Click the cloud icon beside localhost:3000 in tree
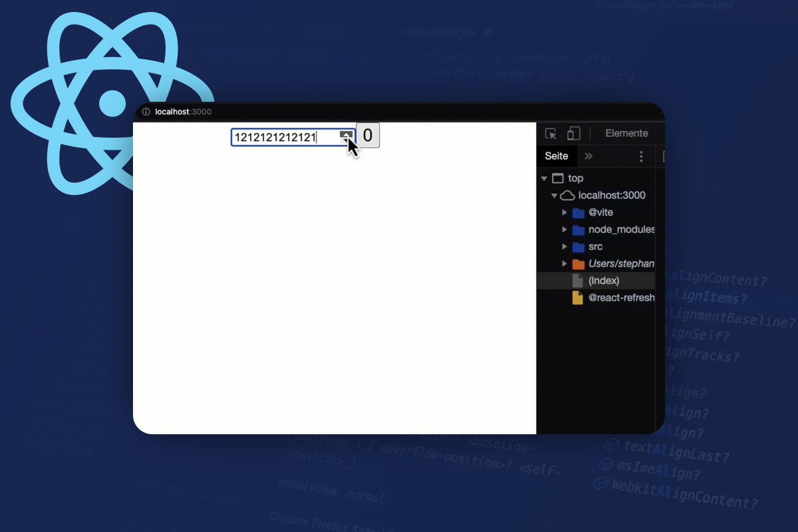 pyautogui.click(x=567, y=196)
